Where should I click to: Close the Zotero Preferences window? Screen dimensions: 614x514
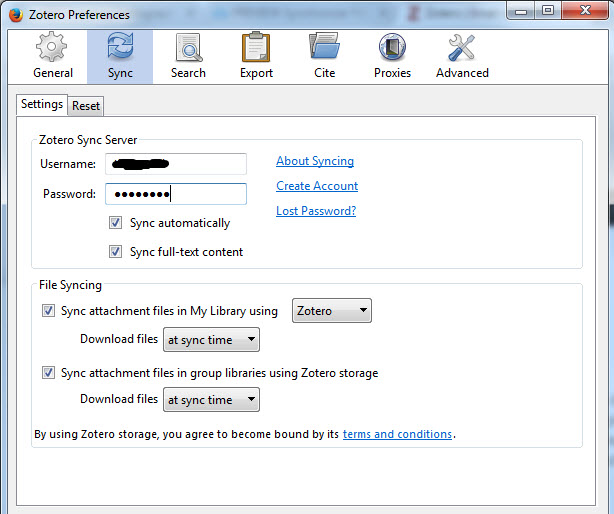pyautogui.click(x=585, y=11)
